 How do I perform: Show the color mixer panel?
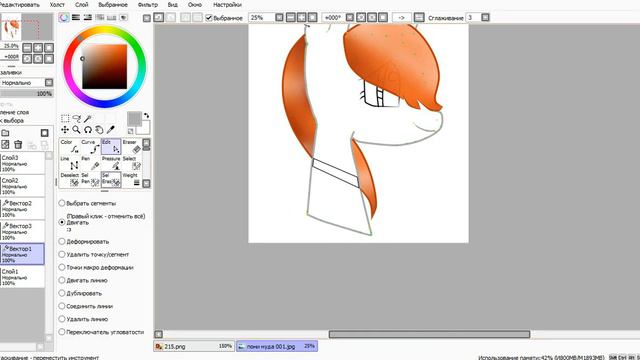[x=100, y=18]
